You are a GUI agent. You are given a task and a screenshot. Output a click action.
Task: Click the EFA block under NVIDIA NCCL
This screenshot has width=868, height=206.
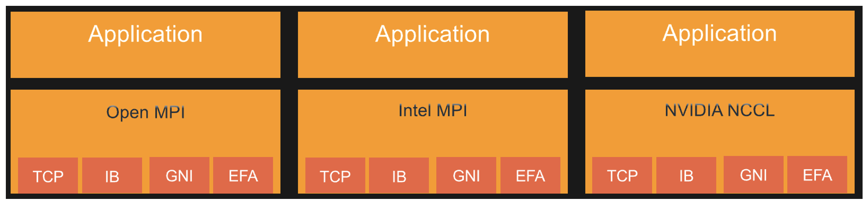click(x=817, y=174)
